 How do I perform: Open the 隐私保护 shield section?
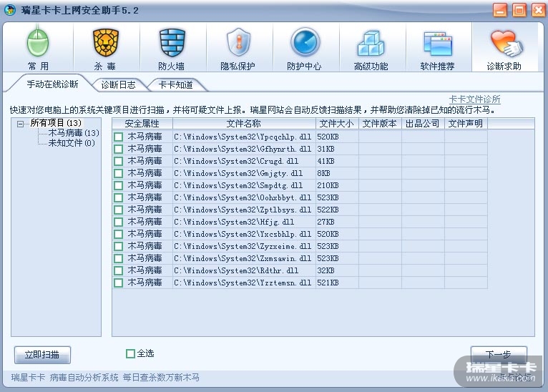(238, 47)
